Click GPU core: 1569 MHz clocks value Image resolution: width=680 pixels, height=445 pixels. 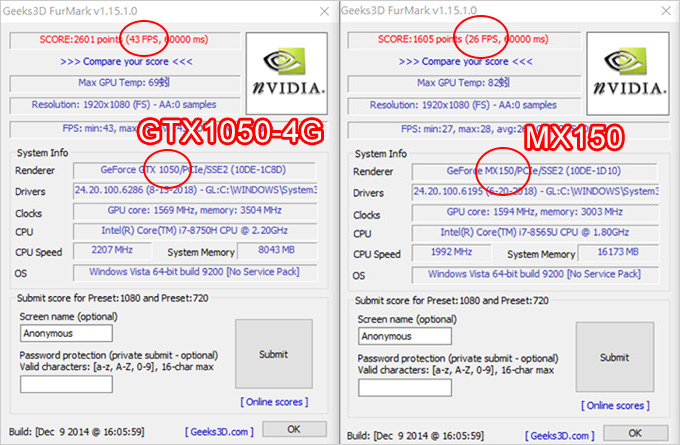point(195,211)
